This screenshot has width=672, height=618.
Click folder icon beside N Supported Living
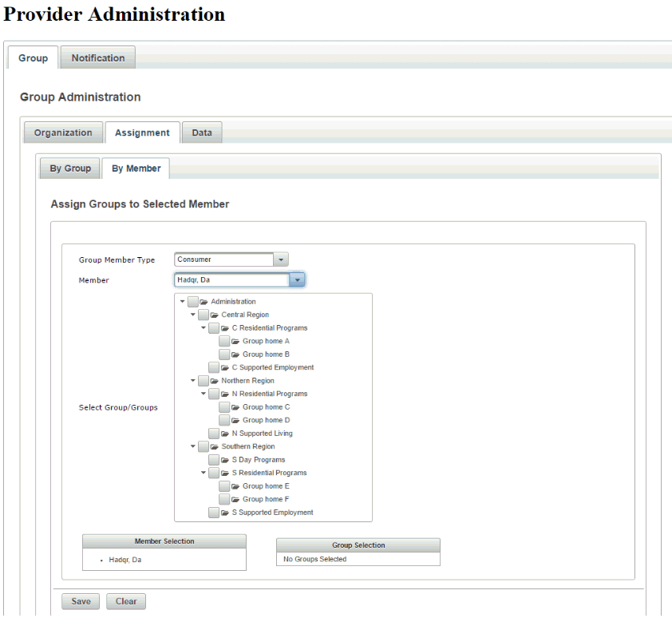point(225,434)
